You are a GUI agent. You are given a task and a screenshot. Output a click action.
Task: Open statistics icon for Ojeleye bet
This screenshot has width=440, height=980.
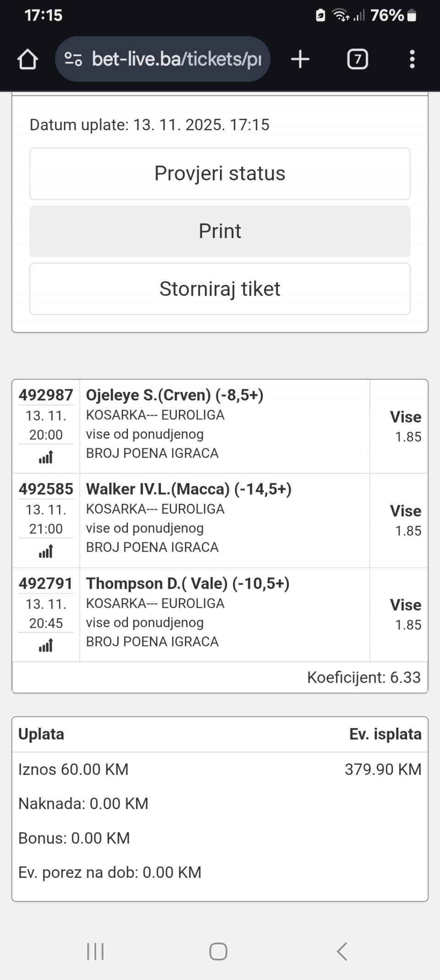tap(46, 457)
